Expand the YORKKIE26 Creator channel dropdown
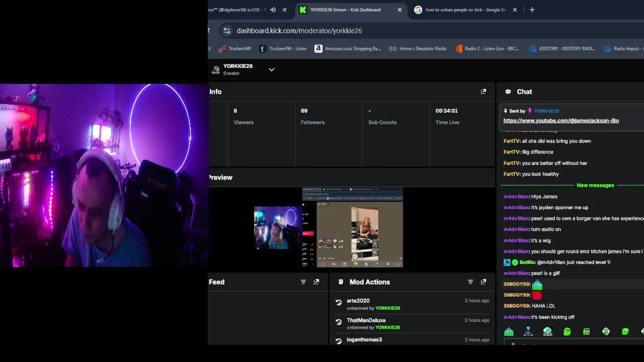644x362 pixels. point(271,70)
